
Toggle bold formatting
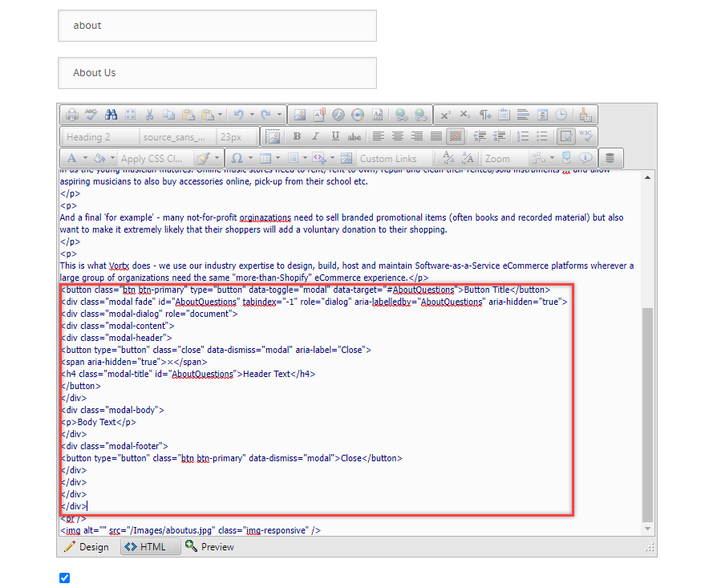coord(297,136)
